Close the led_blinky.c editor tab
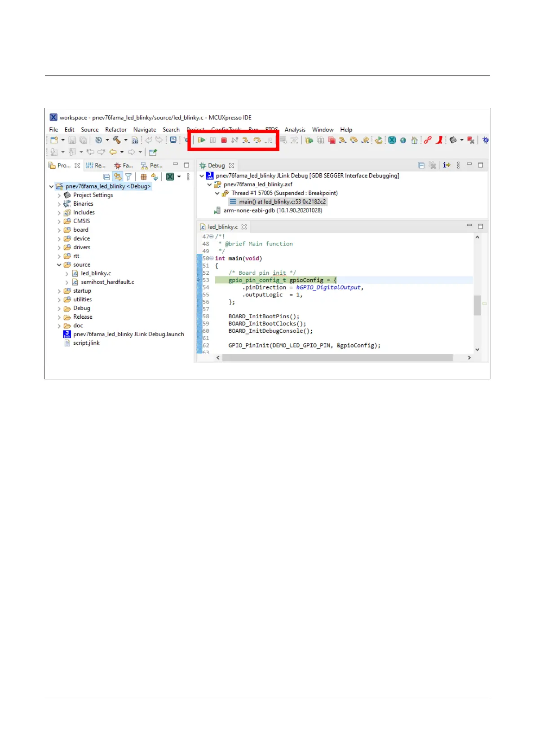535x756 pixels. point(244,227)
